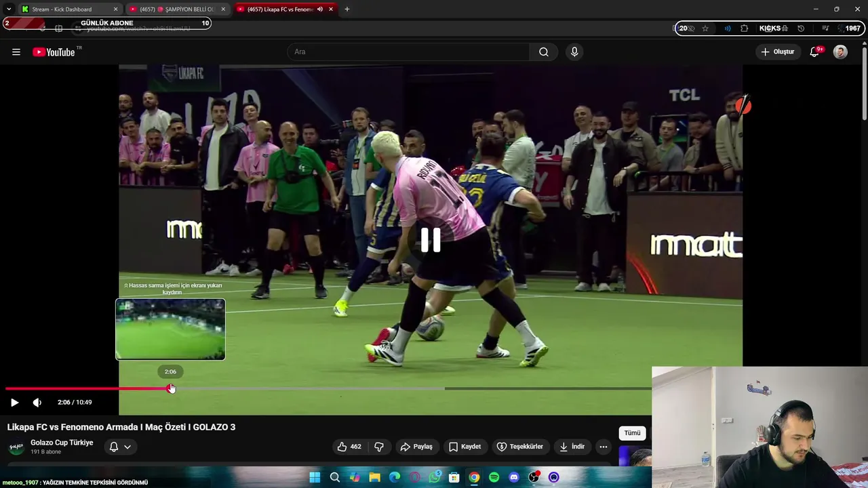
Task: Open Spotify from the taskbar
Action: (494, 478)
